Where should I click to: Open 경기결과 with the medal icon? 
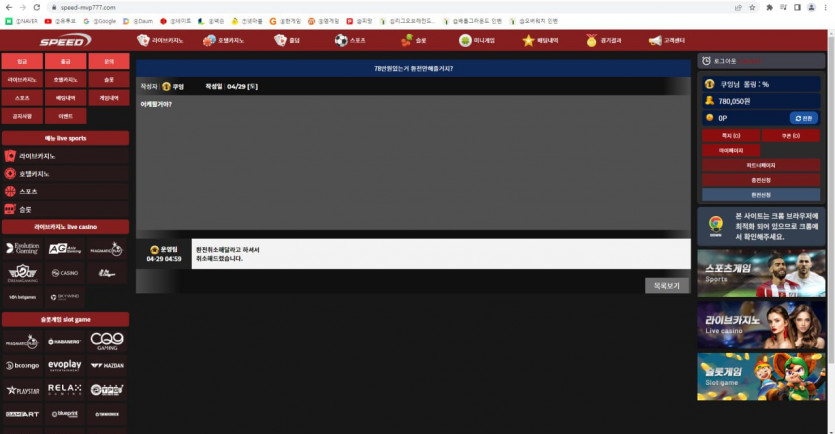click(x=603, y=40)
